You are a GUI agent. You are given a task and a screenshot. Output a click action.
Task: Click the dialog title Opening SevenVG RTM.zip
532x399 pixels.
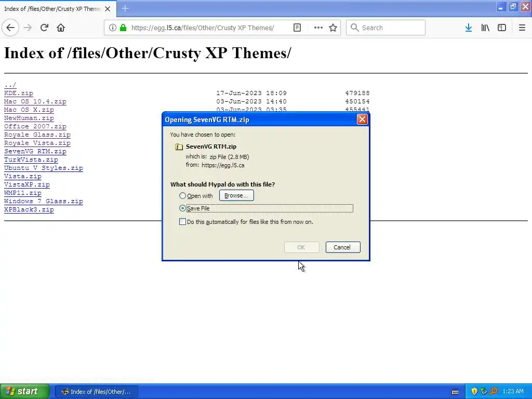(207, 119)
